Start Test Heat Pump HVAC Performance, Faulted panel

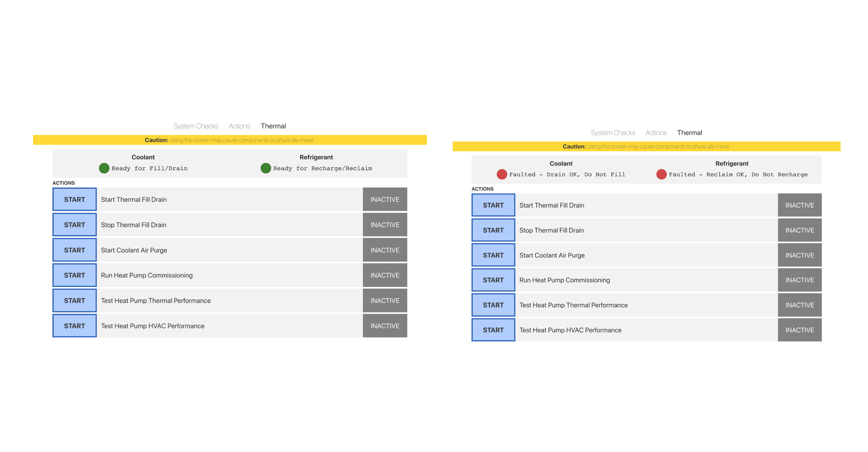(493, 330)
